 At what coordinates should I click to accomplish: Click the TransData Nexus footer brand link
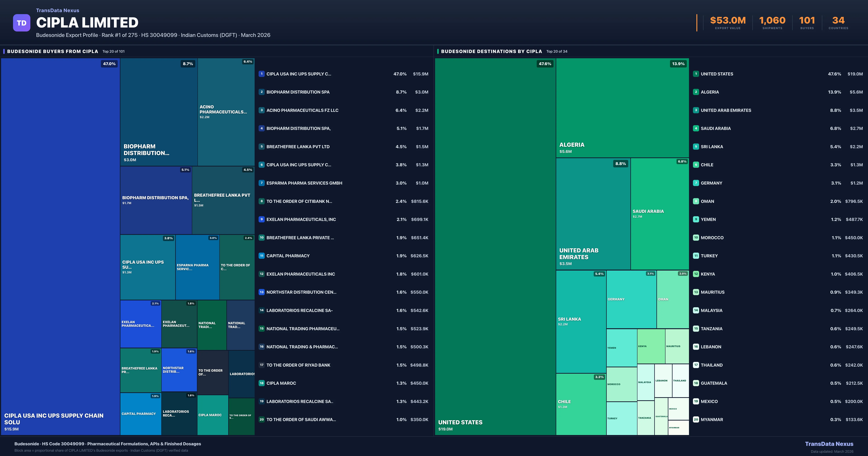pos(829,444)
